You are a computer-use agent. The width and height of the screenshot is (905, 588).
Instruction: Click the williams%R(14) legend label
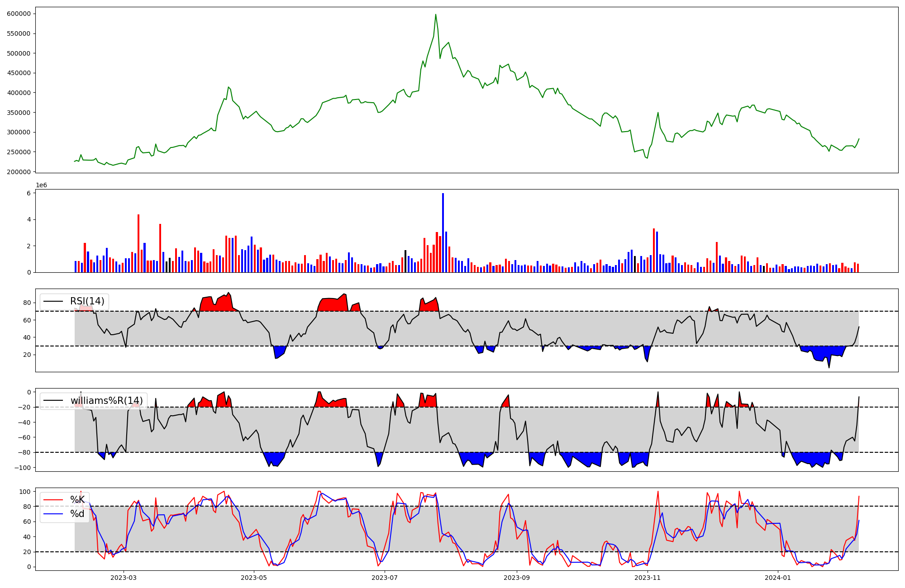(106, 401)
